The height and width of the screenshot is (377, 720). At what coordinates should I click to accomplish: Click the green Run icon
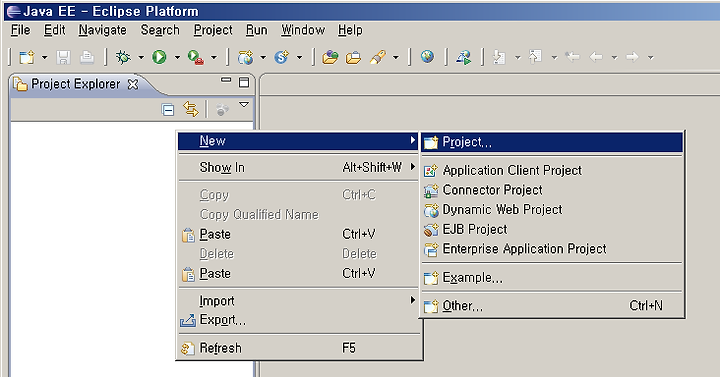pos(159,57)
